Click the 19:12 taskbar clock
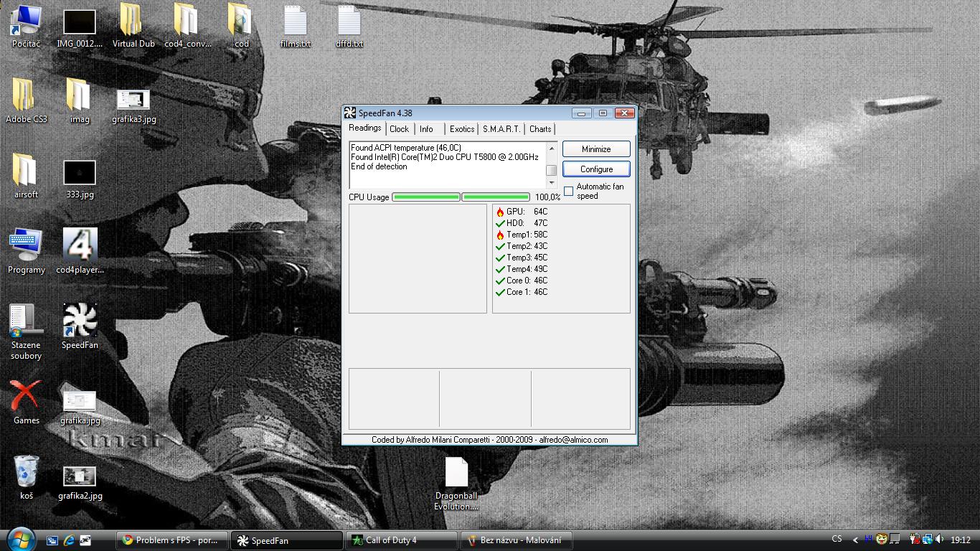Image resolution: width=980 pixels, height=551 pixels. click(x=961, y=540)
